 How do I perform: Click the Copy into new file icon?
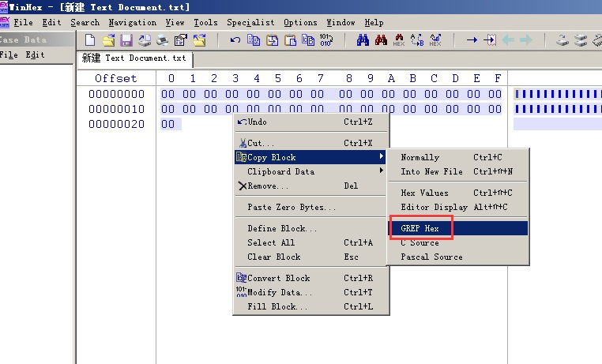pos(273,40)
